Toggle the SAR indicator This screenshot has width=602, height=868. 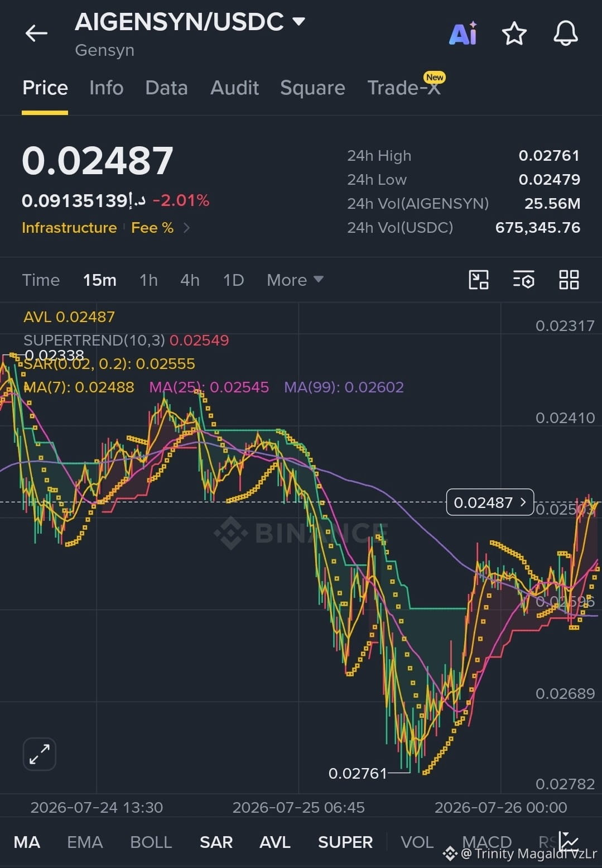(x=216, y=842)
